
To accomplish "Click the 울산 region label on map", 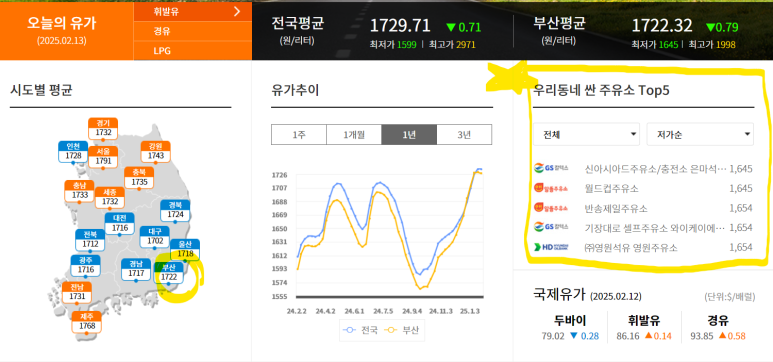I will point(185,250).
